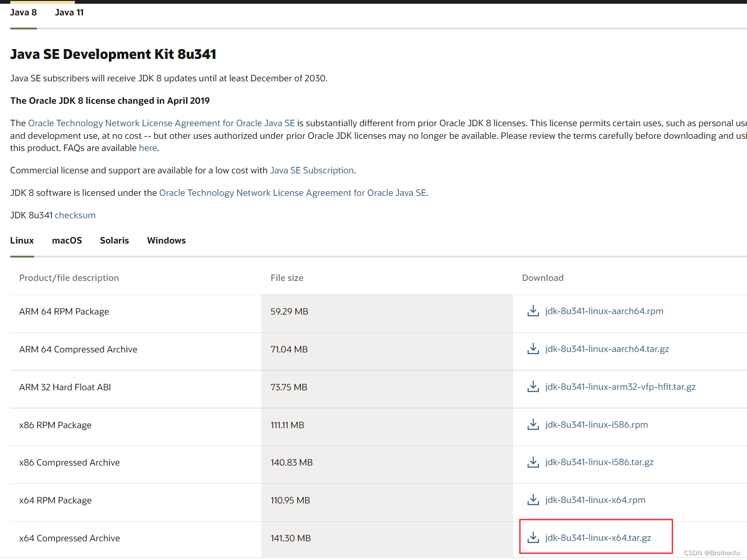Select the macOS platform tab
The height and width of the screenshot is (560, 747).
click(x=67, y=240)
